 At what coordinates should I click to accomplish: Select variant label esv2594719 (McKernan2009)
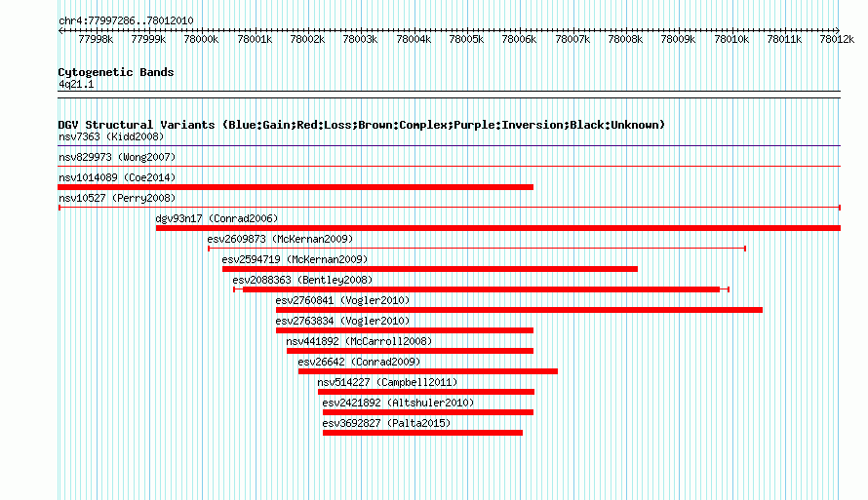[296, 259]
